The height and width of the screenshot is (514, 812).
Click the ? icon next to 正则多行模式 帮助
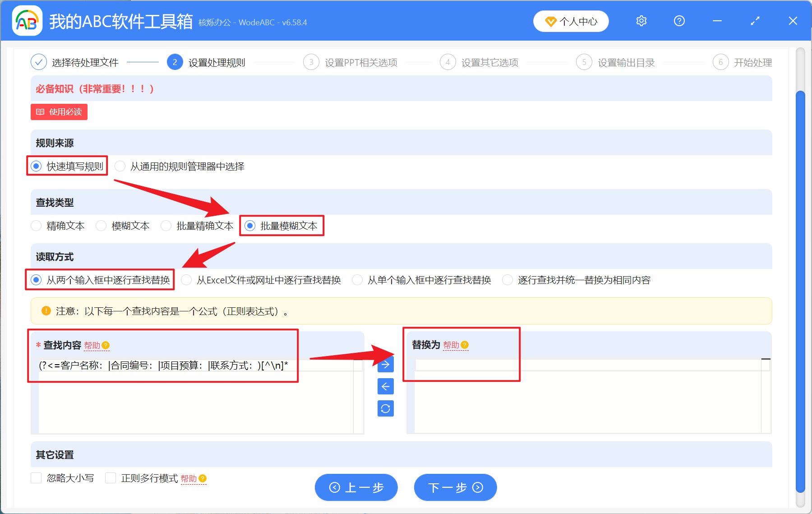coord(203,478)
